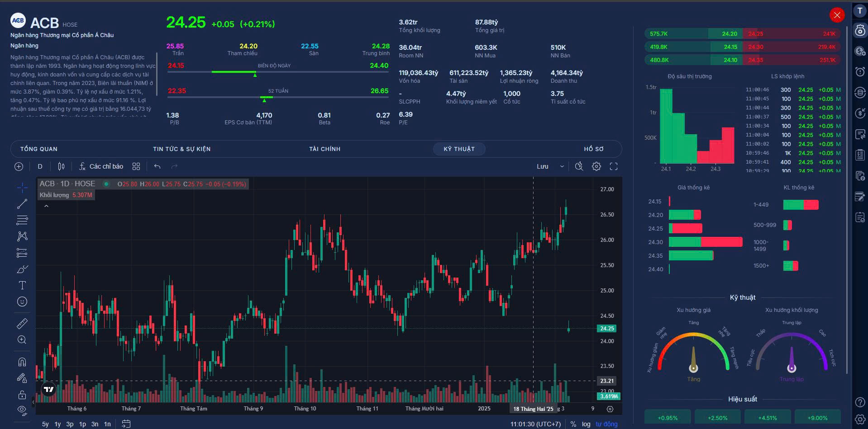Open the D timeframe interval dropdown

40,166
